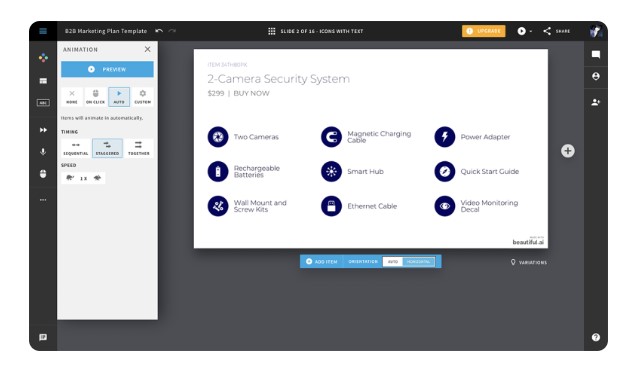This screenshot has width=627, height=367.
Task: Select the 'Ethernet Cable' label text
Action: click(x=372, y=206)
